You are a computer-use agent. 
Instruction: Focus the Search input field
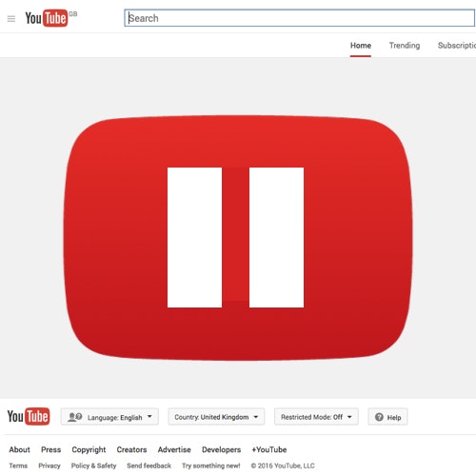[300, 18]
